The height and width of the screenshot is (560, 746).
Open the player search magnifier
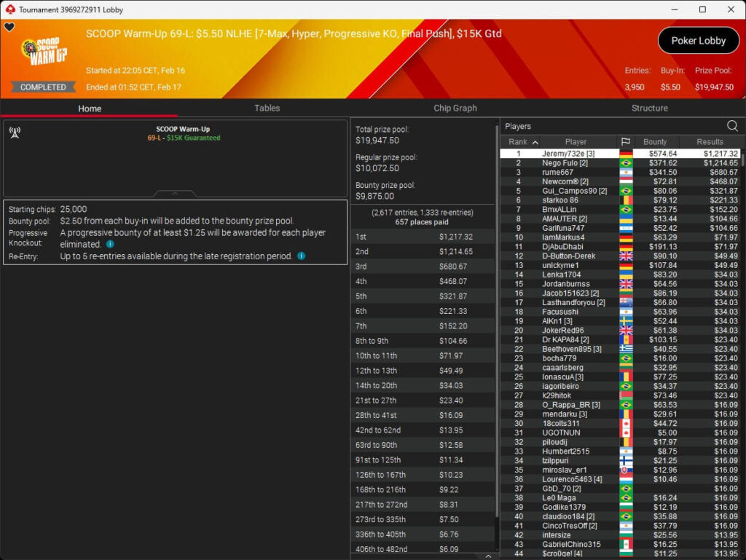pos(731,126)
